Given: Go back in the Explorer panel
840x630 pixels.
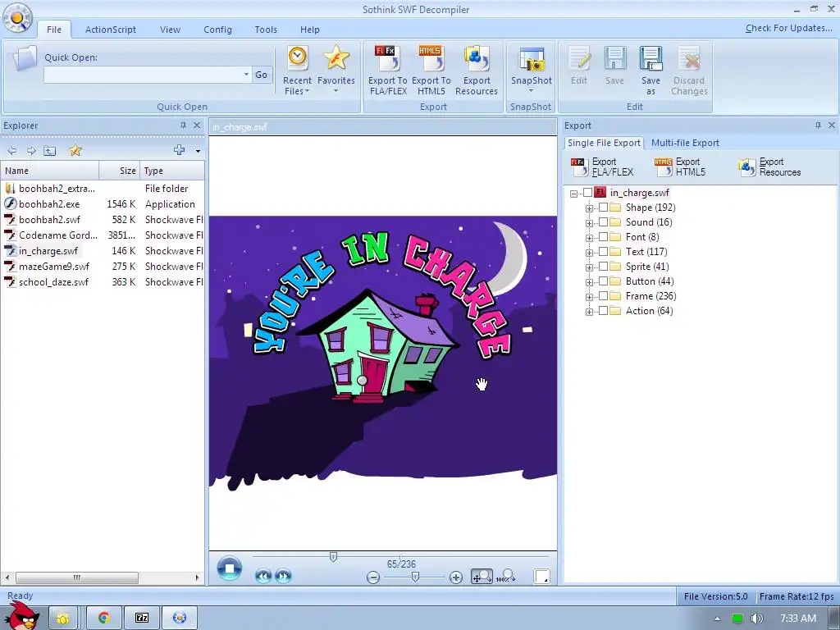Looking at the screenshot, I should pyautogui.click(x=12, y=151).
